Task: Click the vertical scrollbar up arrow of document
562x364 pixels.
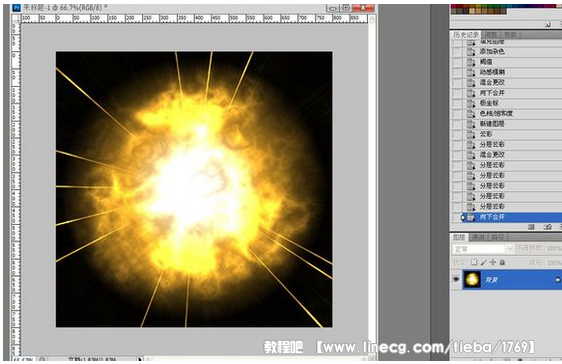Action: pyautogui.click(x=371, y=19)
